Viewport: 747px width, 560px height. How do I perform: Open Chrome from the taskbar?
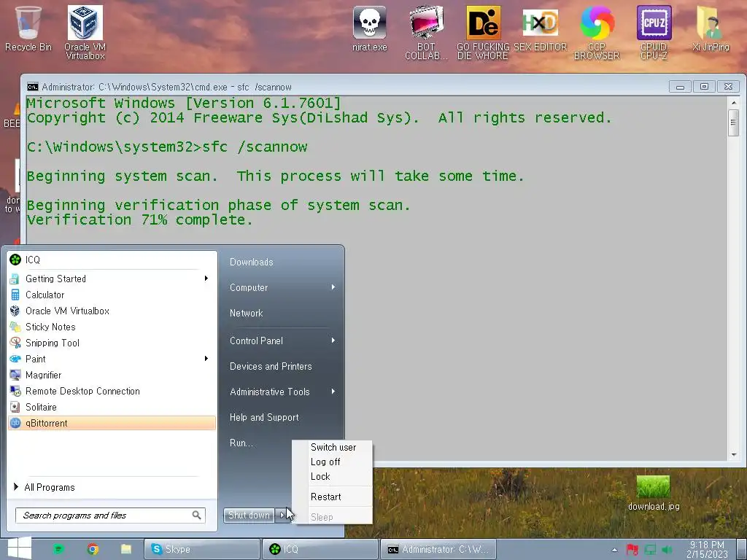93,549
